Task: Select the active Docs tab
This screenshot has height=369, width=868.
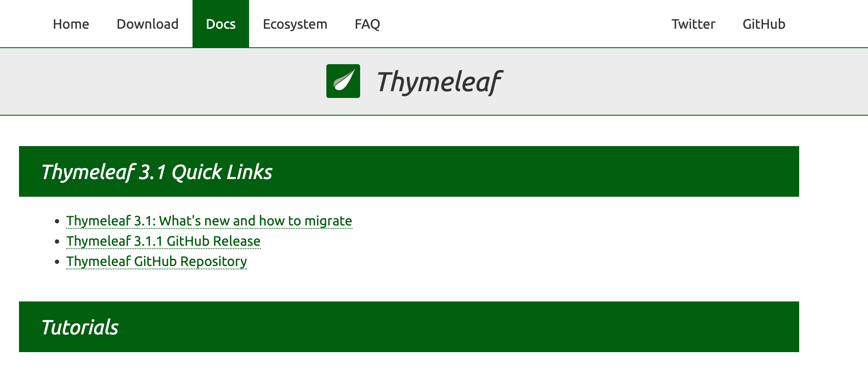Action: [x=221, y=24]
